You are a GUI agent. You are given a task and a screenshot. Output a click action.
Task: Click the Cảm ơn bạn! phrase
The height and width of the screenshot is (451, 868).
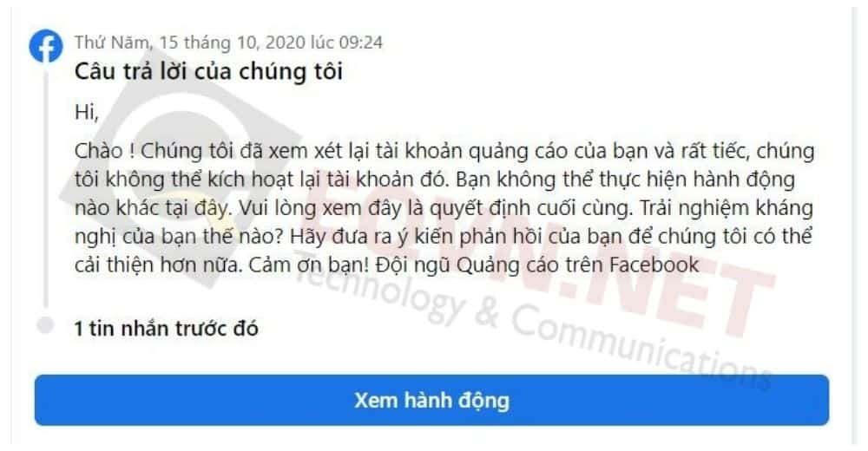308,265
